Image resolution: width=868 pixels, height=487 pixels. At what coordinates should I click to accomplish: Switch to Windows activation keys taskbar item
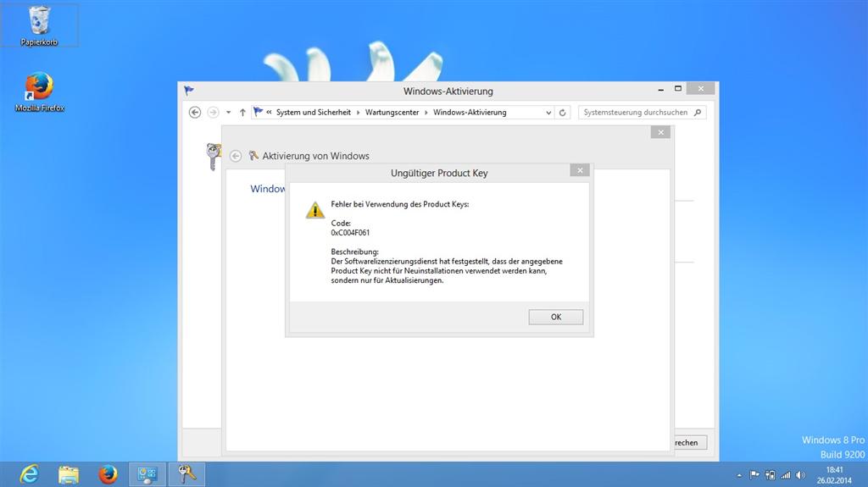186,474
